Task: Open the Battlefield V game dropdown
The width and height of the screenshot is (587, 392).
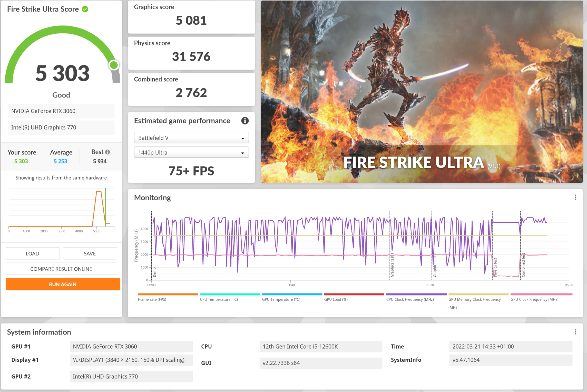Action: point(191,138)
